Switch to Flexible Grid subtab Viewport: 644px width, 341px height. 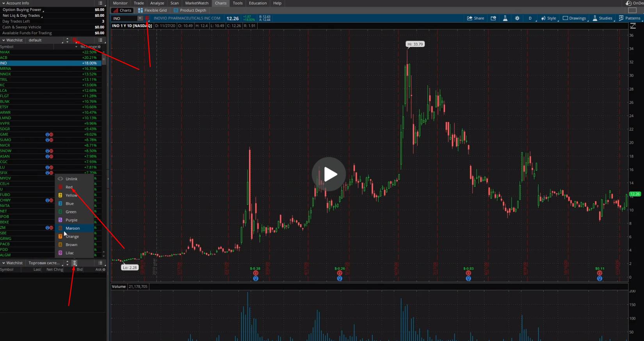click(x=152, y=11)
